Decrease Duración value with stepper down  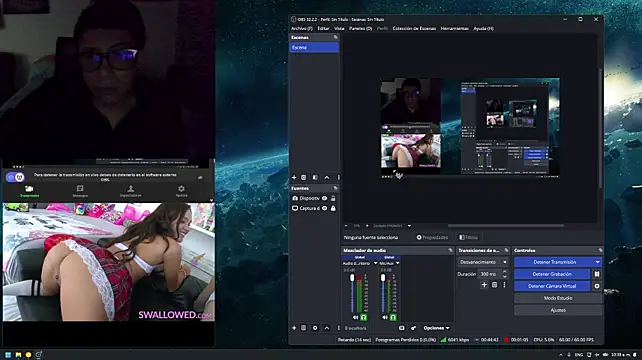tap(504, 276)
